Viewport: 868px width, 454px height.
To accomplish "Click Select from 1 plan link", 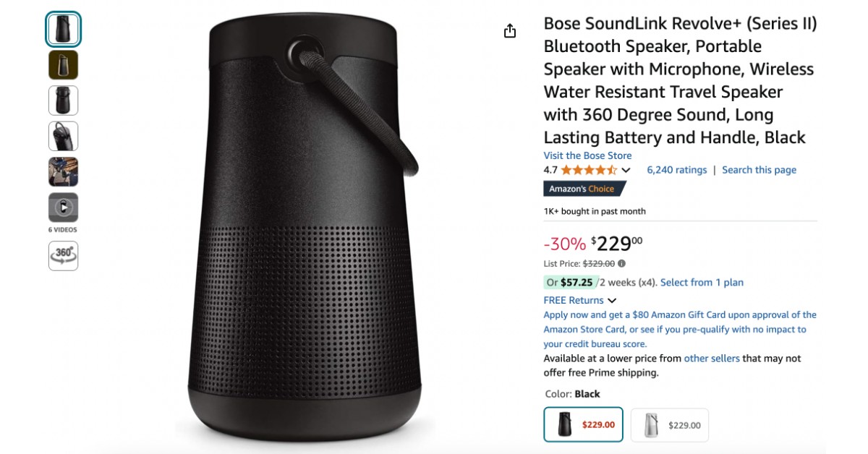I will tap(702, 283).
